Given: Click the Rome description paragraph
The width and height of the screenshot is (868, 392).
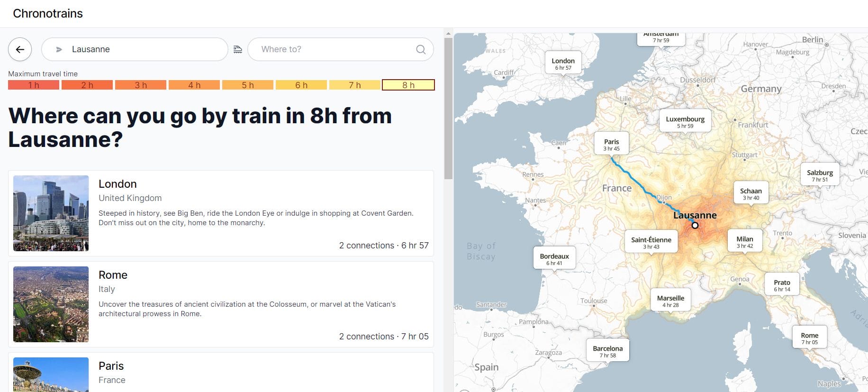Looking at the screenshot, I should coord(247,309).
